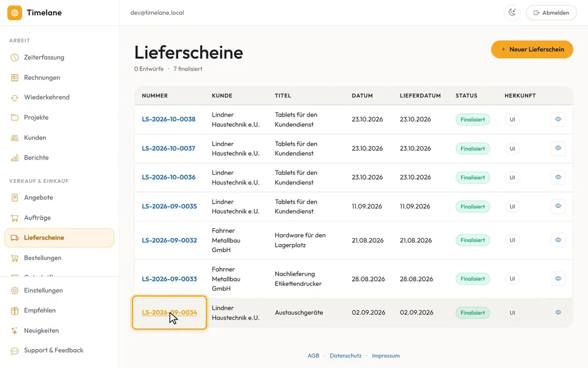Click Lieferdatum 21.08.2026 cell

415,240
